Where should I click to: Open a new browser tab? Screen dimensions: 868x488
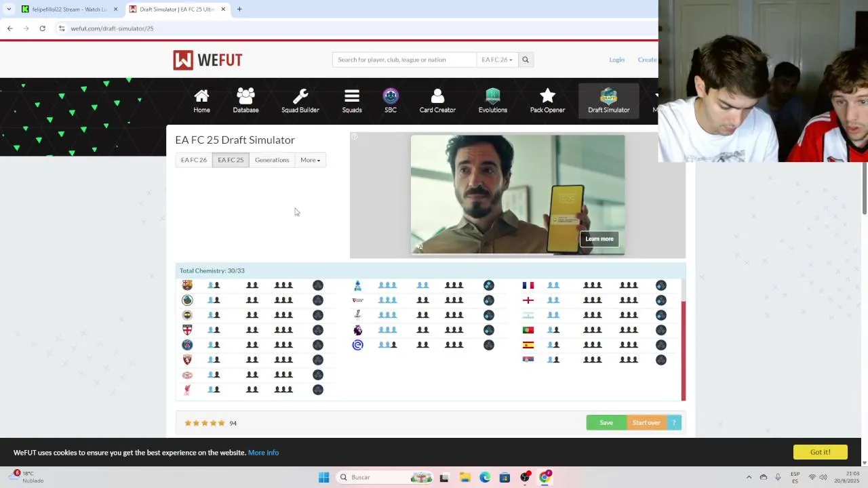click(x=239, y=9)
